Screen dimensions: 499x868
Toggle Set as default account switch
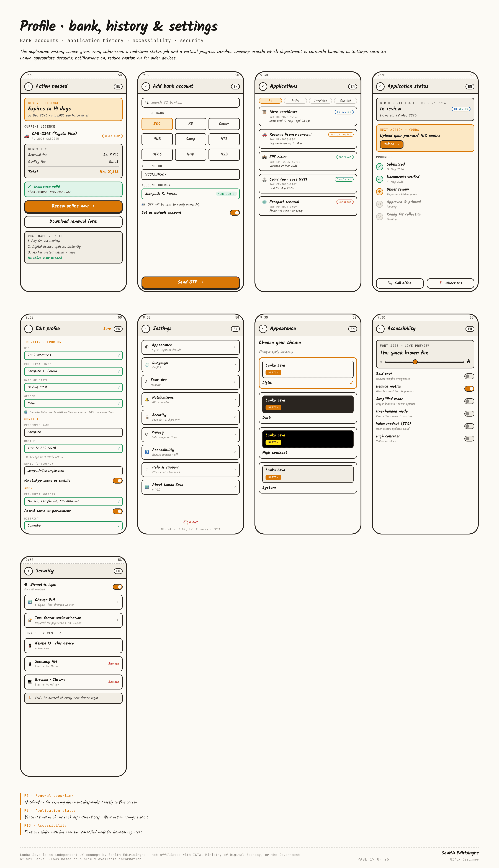point(235,213)
